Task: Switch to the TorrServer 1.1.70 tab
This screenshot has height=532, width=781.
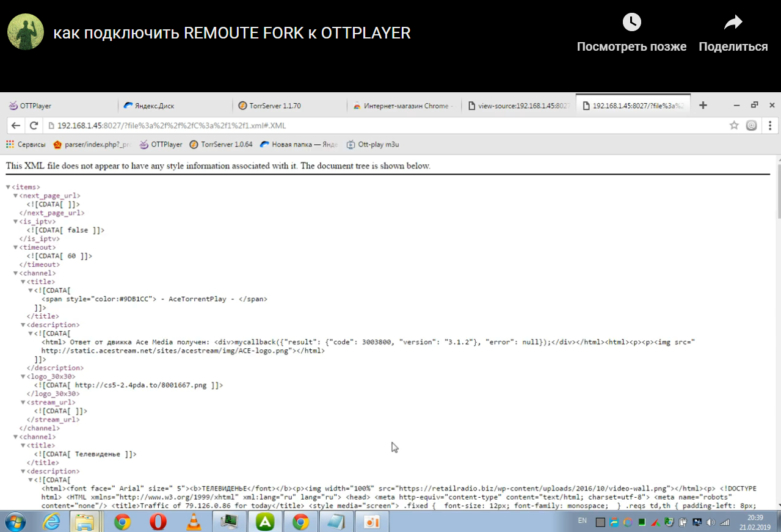Action: click(x=275, y=106)
